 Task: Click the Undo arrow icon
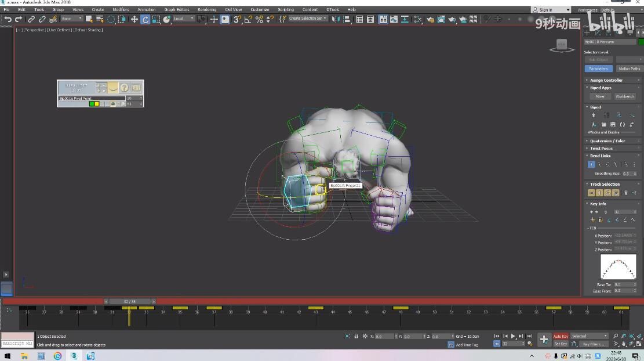8,19
